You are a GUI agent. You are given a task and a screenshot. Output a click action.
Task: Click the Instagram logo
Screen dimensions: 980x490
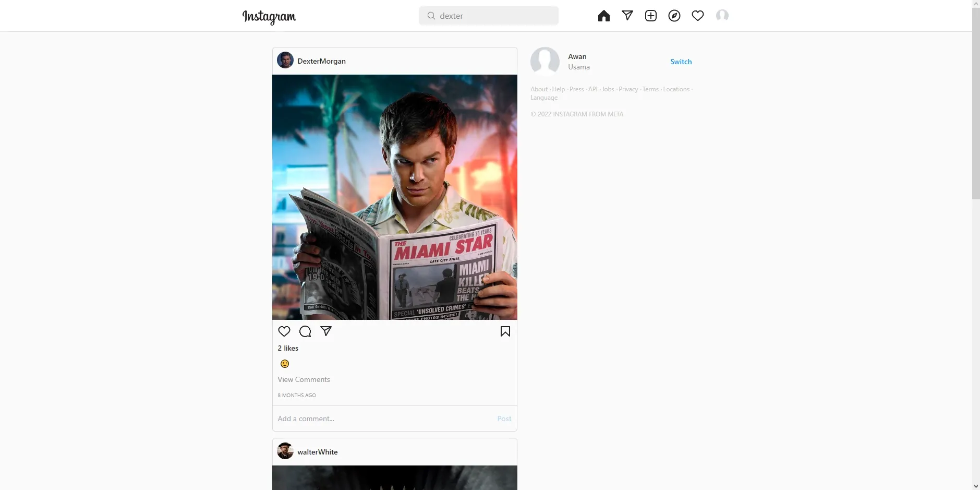pyautogui.click(x=269, y=17)
